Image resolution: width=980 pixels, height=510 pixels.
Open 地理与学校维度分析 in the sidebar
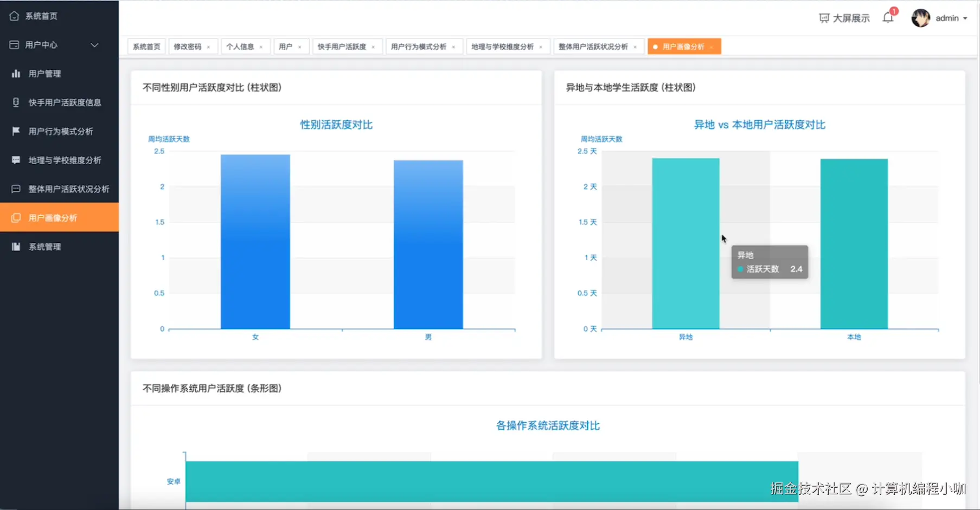click(x=59, y=160)
